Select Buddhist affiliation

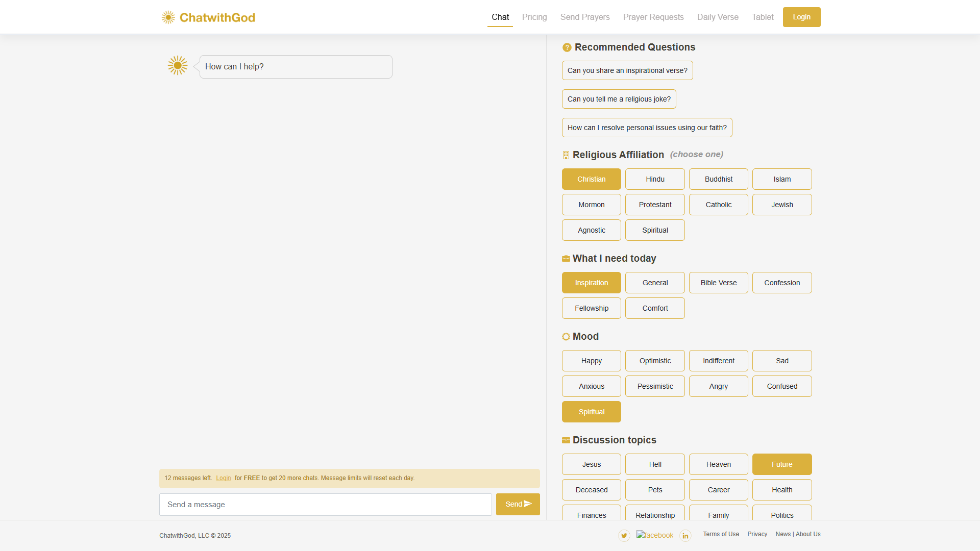pyautogui.click(x=719, y=179)
